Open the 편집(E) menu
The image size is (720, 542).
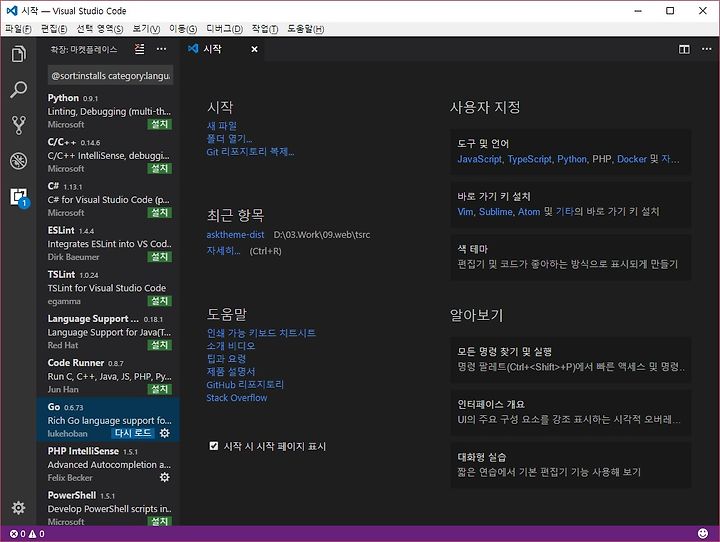[x=54, y=29]
